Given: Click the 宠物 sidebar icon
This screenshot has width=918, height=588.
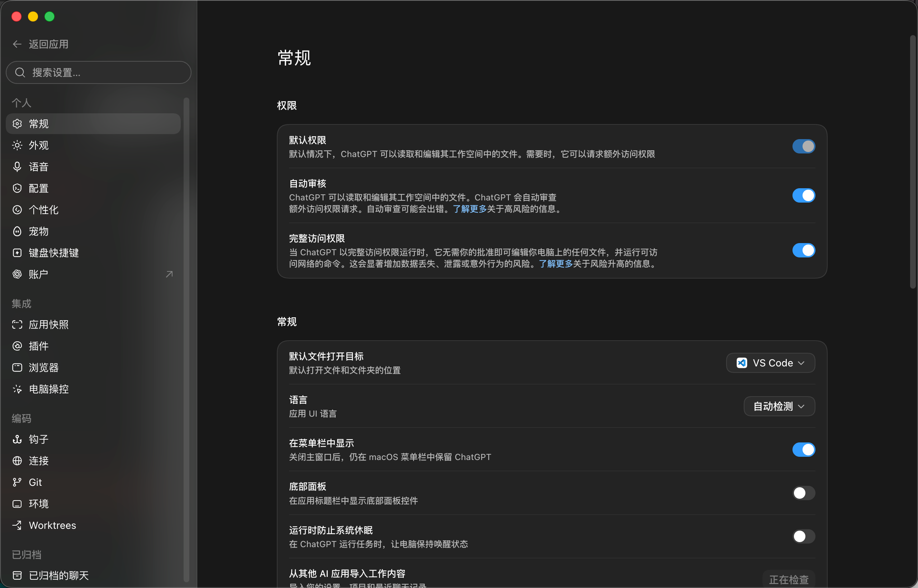Looking at the screenshot, I should [x=17, y=231].
